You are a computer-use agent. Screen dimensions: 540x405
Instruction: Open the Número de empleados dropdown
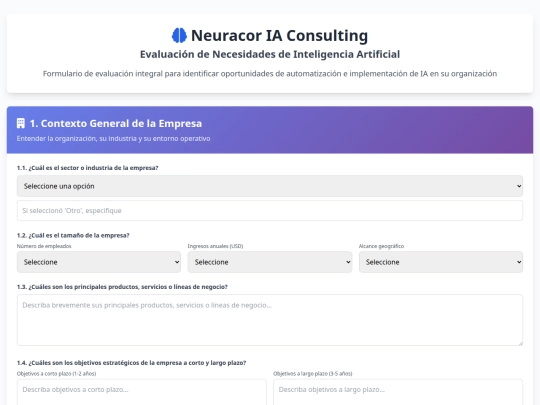coord(99,262)
